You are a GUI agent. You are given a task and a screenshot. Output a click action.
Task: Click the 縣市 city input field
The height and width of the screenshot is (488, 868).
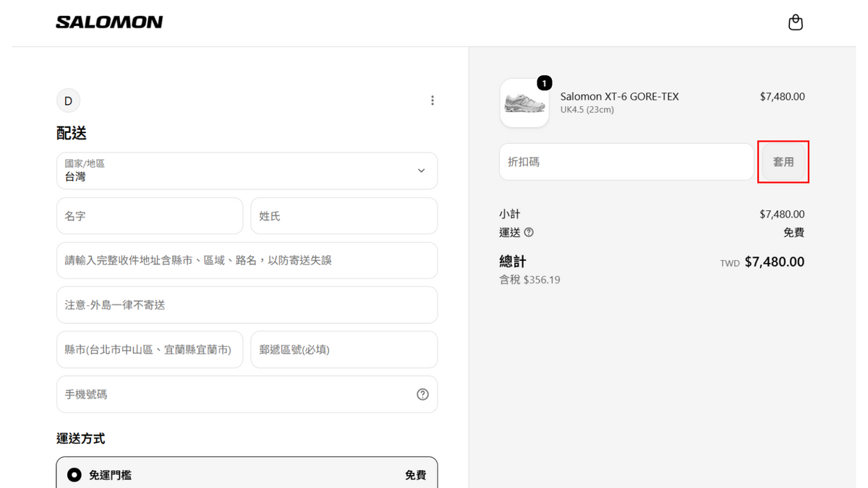pyautogui.click(x=150, y=350)
